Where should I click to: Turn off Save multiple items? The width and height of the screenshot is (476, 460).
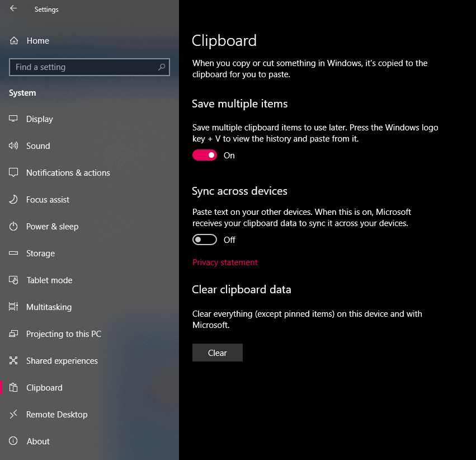point(204,154)
